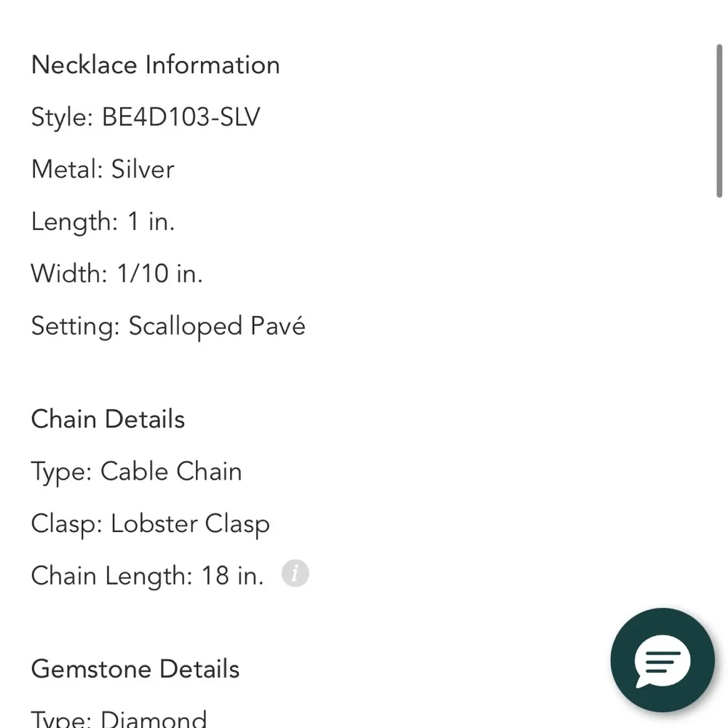Select the Scalloped Pavé setting text
The height and width of the screenshot is (728, 728).
pos(168,326)
